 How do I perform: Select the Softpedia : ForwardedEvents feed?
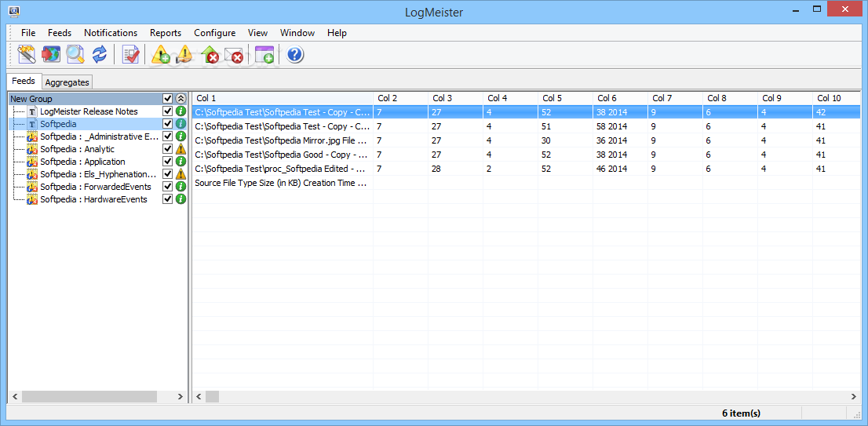[x=95, y=187]
